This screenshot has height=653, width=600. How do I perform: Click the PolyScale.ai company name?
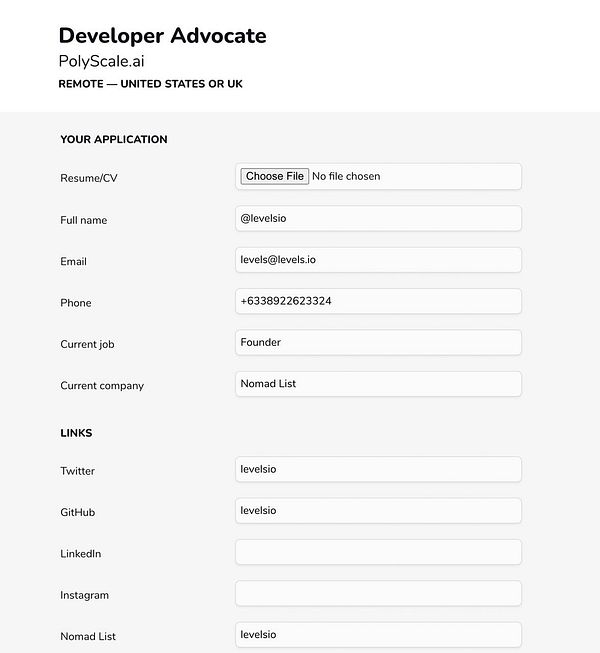point(101,61)
